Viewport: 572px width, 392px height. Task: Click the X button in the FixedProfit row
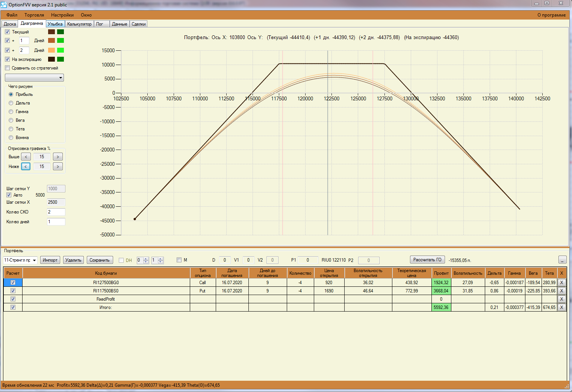click(x=561, y=299)
